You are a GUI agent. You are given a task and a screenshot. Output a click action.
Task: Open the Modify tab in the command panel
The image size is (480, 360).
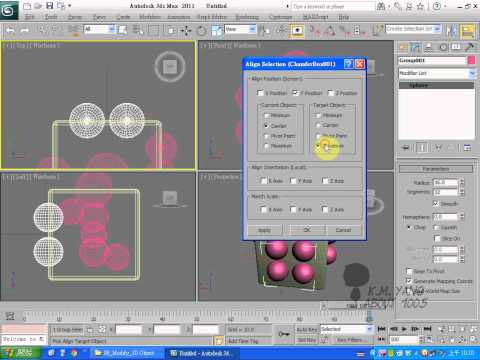click(416, 47)
